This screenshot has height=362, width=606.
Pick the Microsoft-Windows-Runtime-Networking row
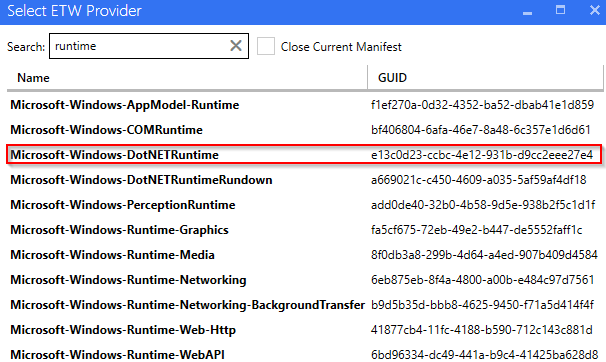(x=304, y=280)
